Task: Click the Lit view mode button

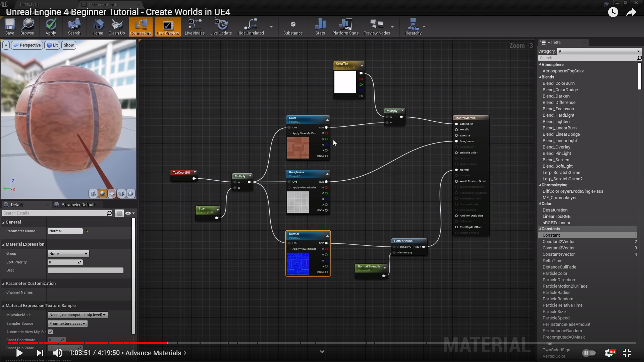Action: (52, 45)
